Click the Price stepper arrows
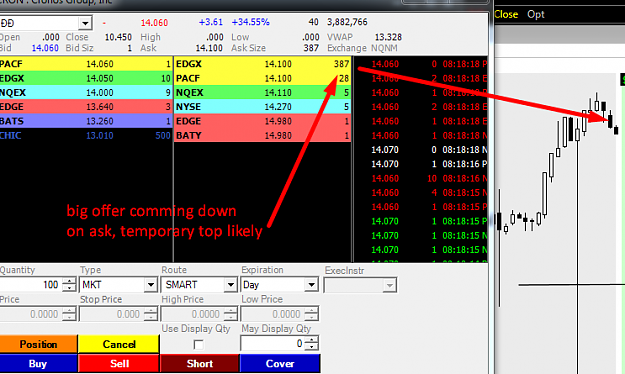 pos(69,314)
